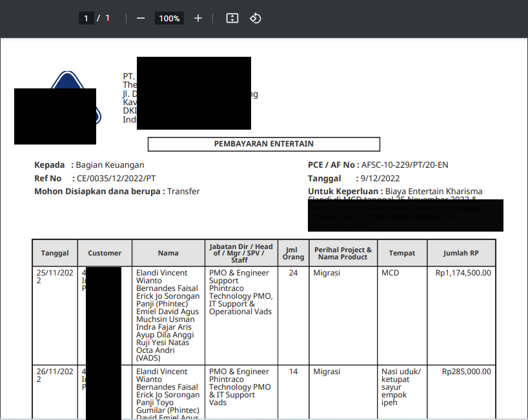Click the zoom in icon
Viewport: 528px width, 420px height.
[198, 18]
